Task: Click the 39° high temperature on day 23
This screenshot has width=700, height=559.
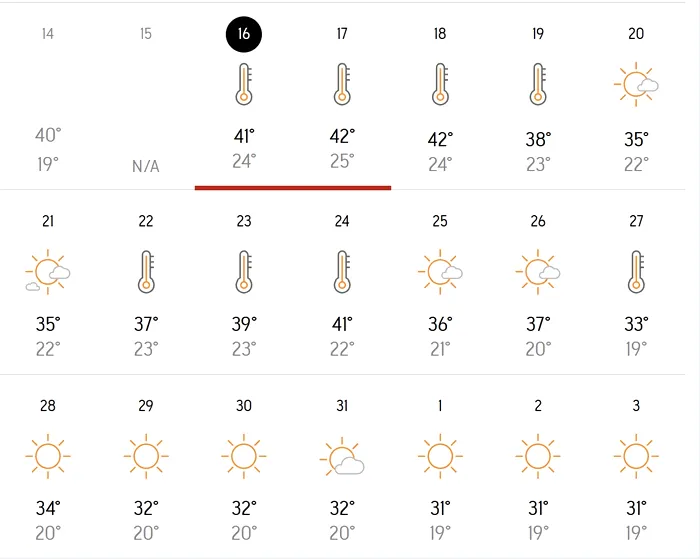Action: 244,324
